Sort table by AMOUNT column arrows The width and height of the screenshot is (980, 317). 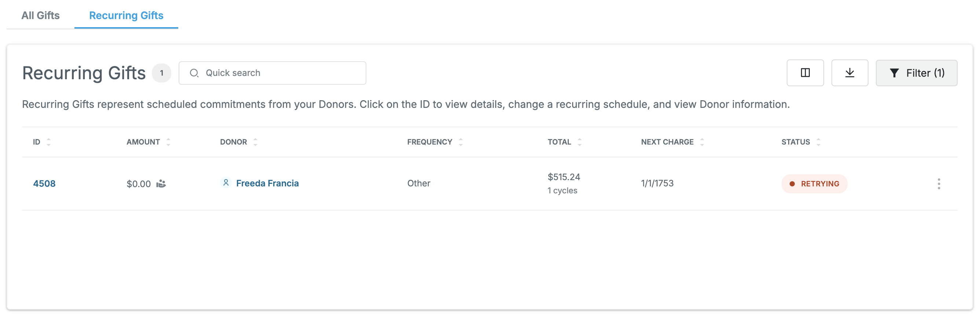coord(168,142)
